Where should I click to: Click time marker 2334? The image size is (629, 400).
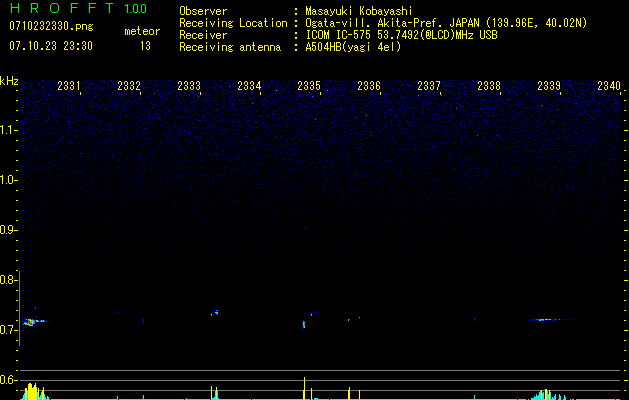249,85
